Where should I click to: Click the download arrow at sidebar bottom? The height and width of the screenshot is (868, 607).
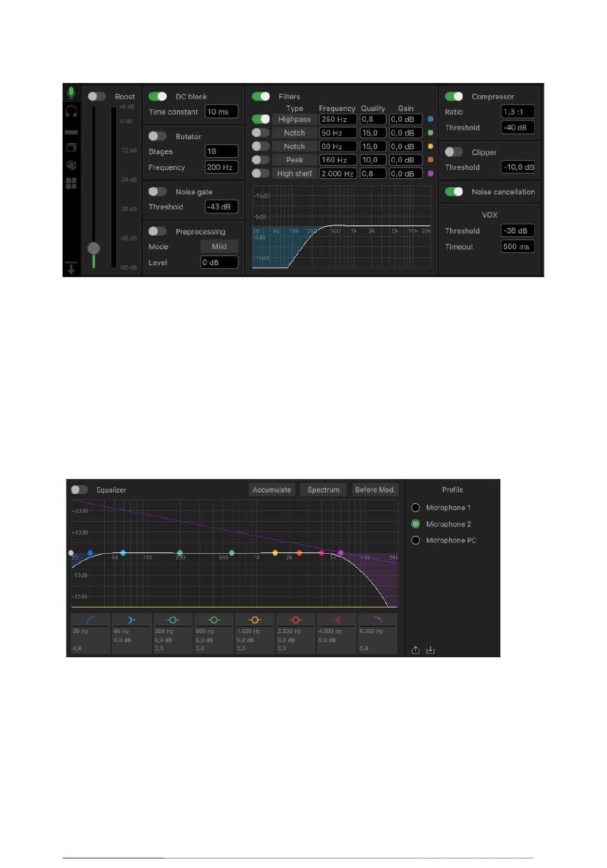(71, 268)
